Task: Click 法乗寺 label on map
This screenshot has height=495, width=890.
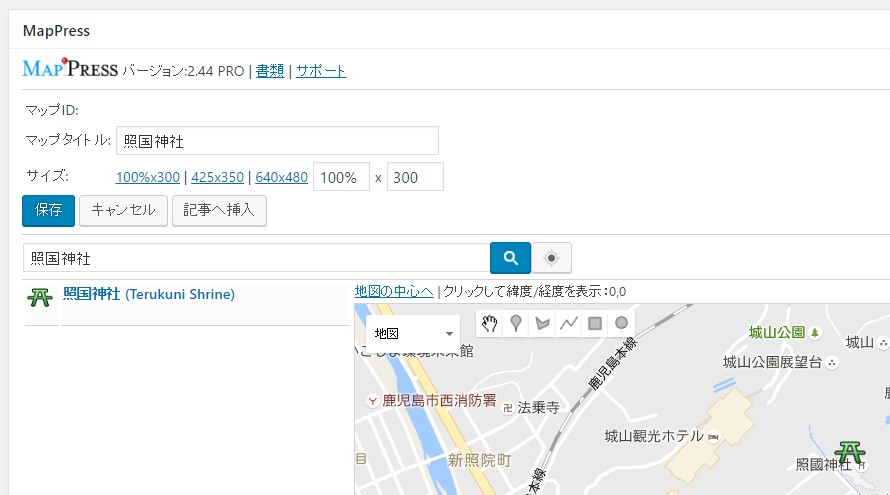Action: (538, 408)
